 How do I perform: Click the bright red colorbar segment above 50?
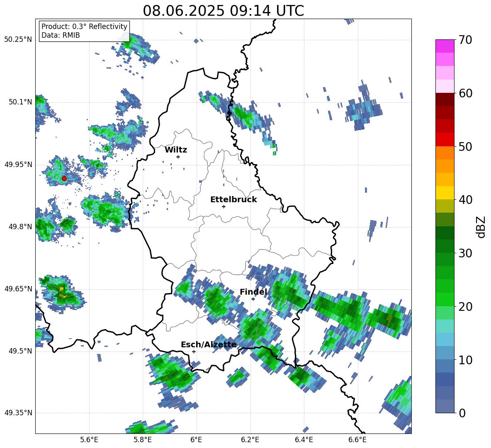(445, 140)
